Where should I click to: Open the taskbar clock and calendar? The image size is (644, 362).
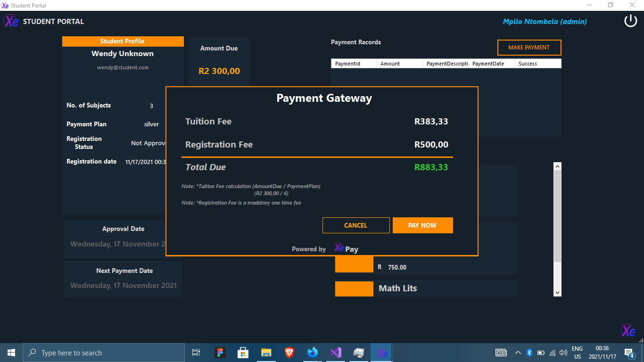tap(602, 353)
